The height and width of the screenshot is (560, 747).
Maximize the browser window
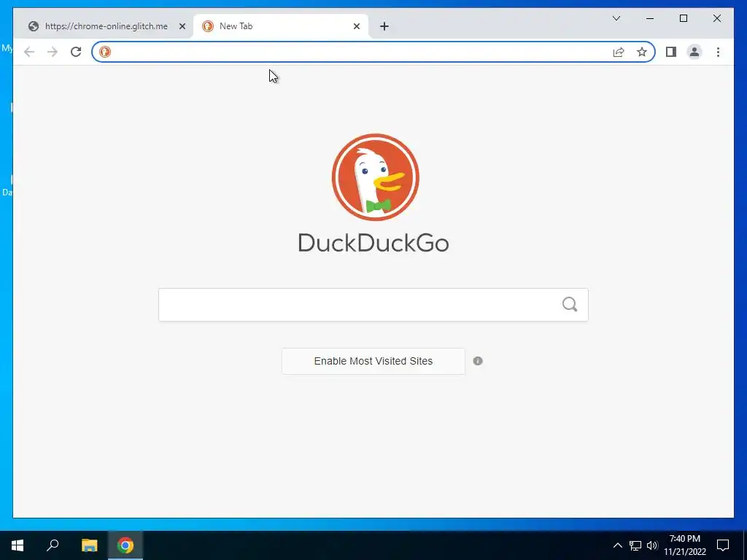pyautogui.click(x=684, y=18)
